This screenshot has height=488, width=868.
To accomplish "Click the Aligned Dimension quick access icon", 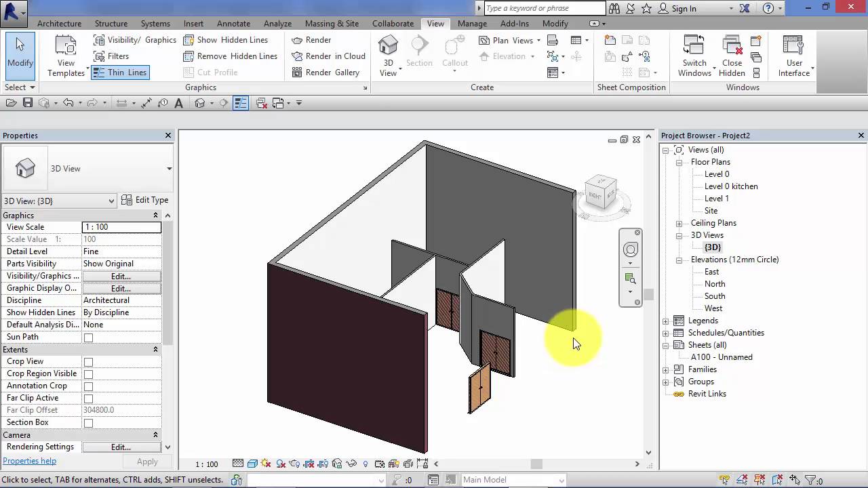I will 147,103.
